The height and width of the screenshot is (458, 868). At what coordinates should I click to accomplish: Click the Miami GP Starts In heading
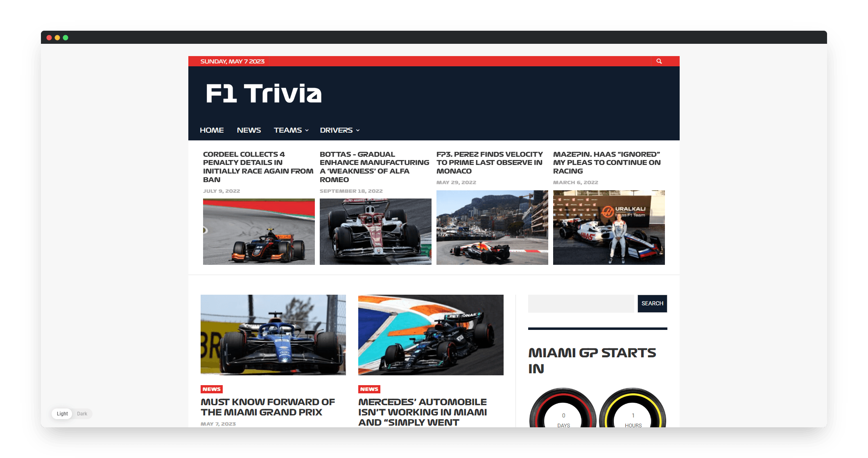(x=592, y=361)
